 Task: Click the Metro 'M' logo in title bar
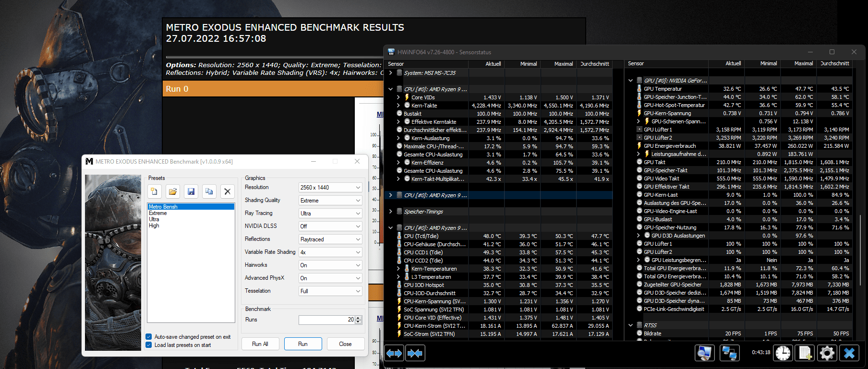89,161
